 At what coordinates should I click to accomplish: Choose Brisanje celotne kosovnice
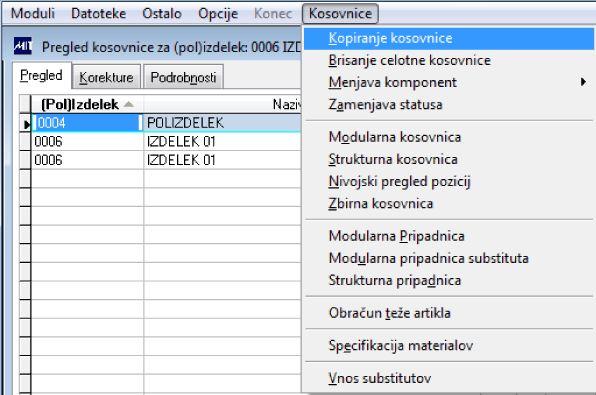point(449,60)
